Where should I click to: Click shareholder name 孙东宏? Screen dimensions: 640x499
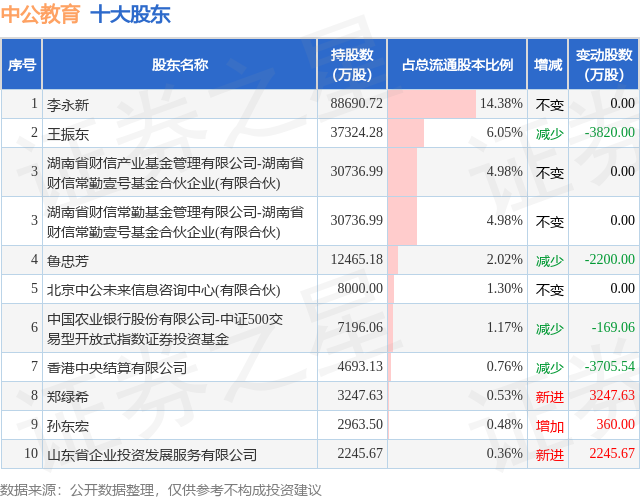pyautogui.click(x=68, y=426)
